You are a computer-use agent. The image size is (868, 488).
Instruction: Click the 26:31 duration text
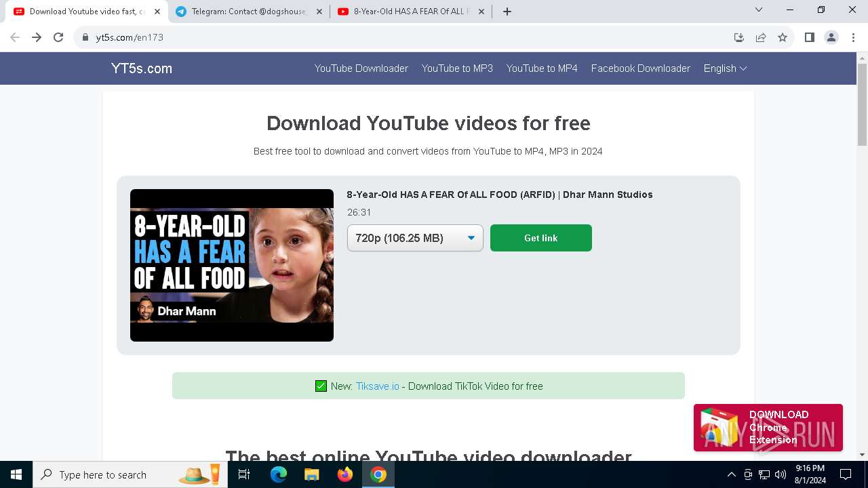pyautogui.click(x=359, y=212)
